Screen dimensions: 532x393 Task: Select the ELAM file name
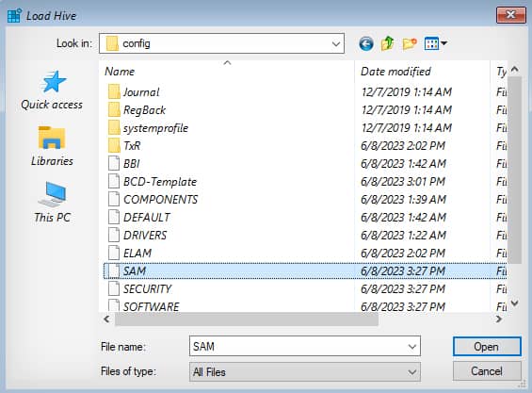click(137, 254)
